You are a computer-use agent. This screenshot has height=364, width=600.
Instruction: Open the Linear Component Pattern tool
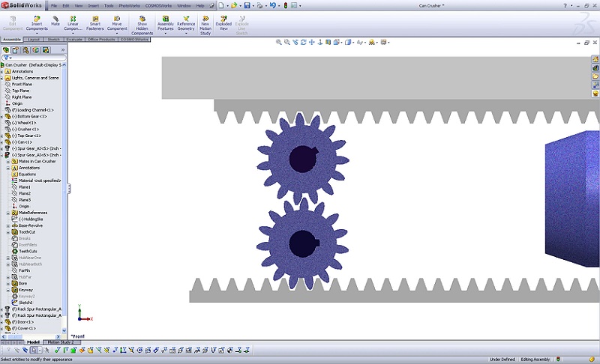(73, 23)
